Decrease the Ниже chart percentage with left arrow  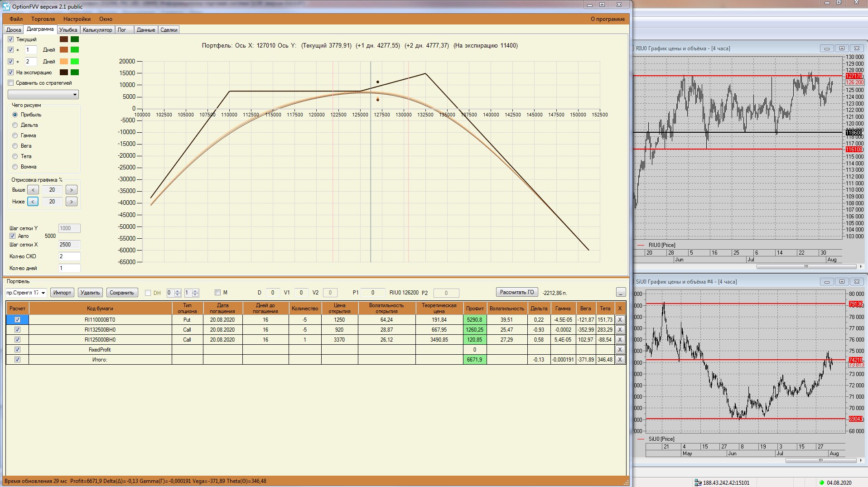[33, 202]
